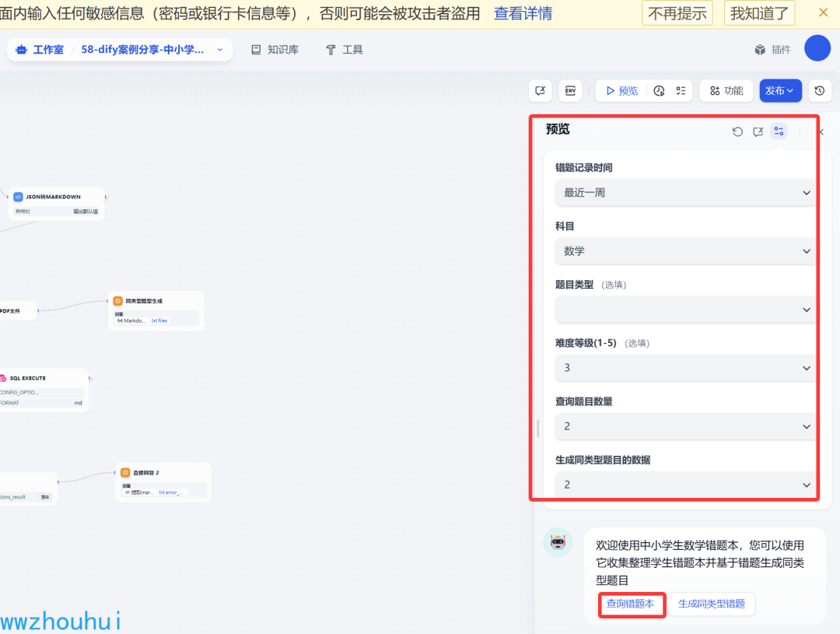
Task: Click 我知道了 in the banner
Action: 759,13
